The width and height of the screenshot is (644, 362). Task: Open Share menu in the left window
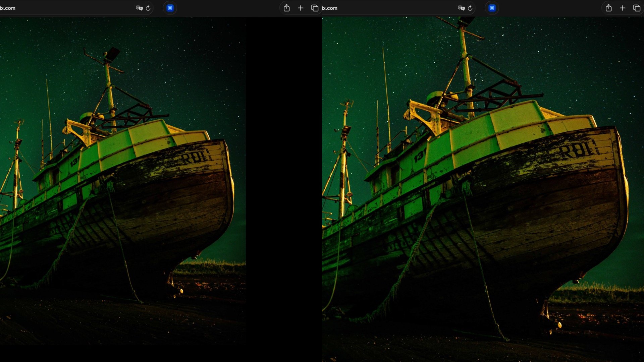[x=286, y=8]
